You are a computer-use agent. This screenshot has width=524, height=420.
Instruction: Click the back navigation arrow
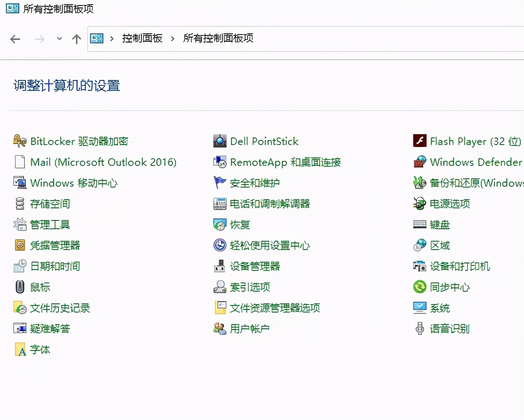tap(15, 38)
